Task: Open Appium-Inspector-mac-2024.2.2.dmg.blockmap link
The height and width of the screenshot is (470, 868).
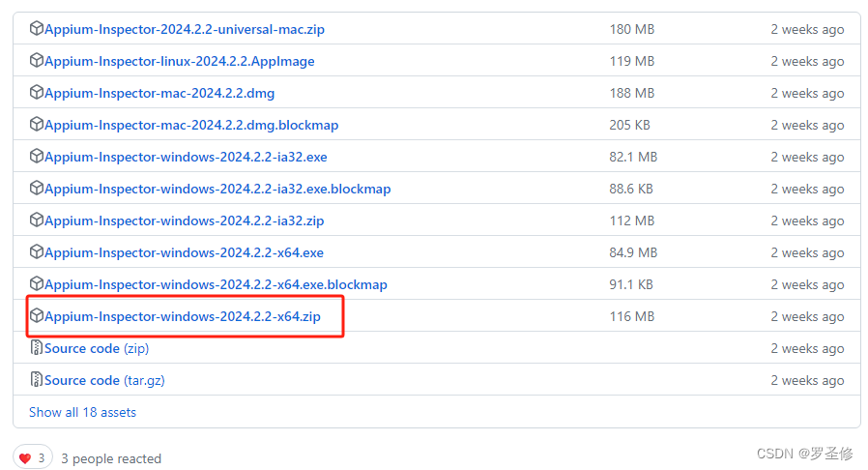Action: coord(191,125)
